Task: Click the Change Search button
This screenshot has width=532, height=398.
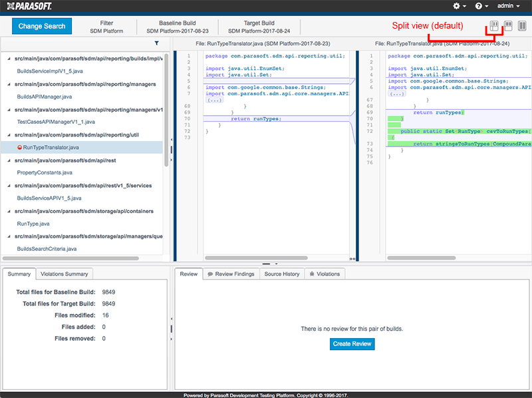Action: [x=42, y=26]
